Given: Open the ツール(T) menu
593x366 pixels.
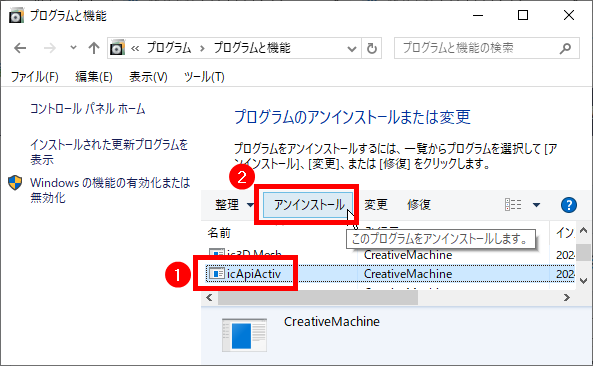Looking at the screenshot, I should tap(204, 77).
